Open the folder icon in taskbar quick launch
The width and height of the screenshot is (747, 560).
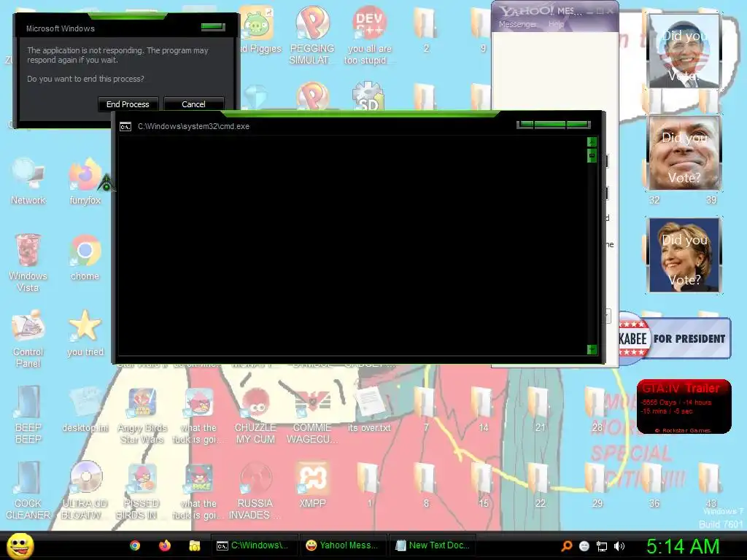(x=194, y=545)
